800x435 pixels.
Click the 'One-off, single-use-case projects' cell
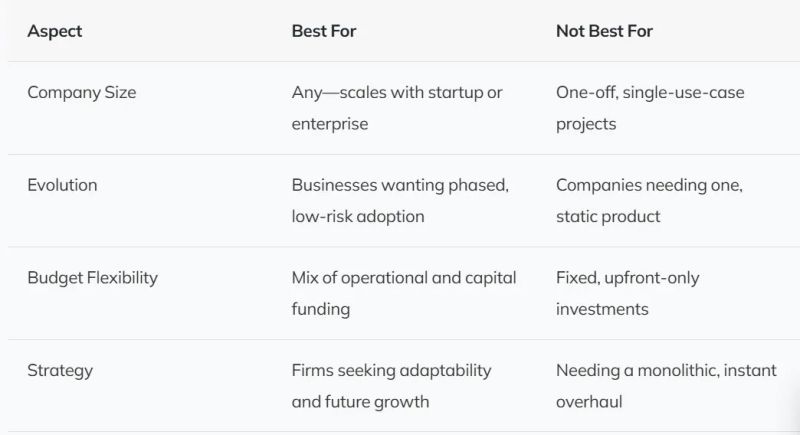[x=650, y=108]
